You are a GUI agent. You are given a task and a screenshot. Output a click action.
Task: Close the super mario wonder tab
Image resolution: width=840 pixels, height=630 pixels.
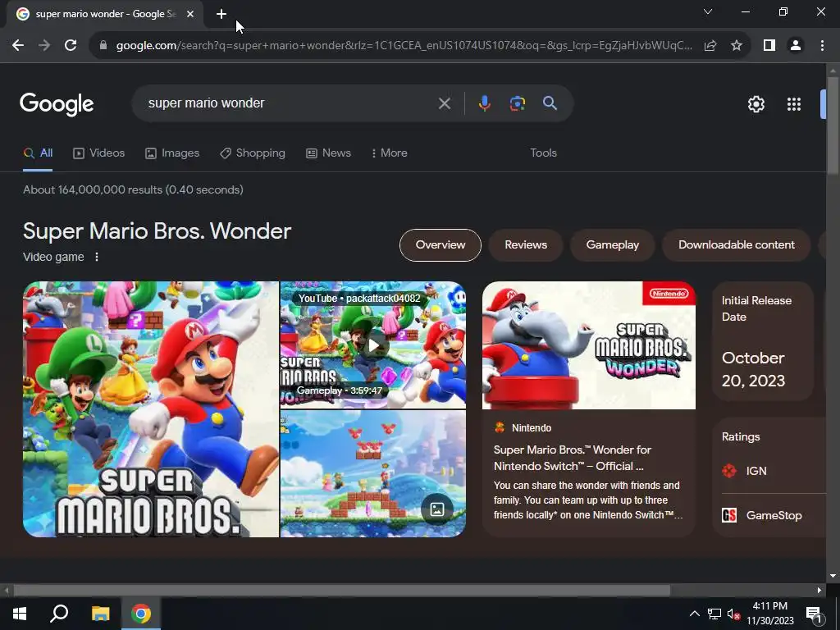point(190,14)
